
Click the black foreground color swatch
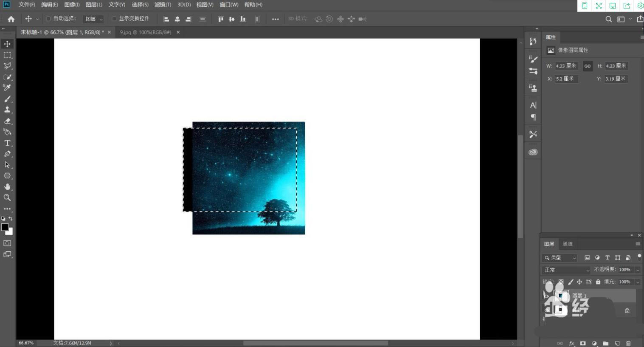pyautogui.click(x=5, y=227)
